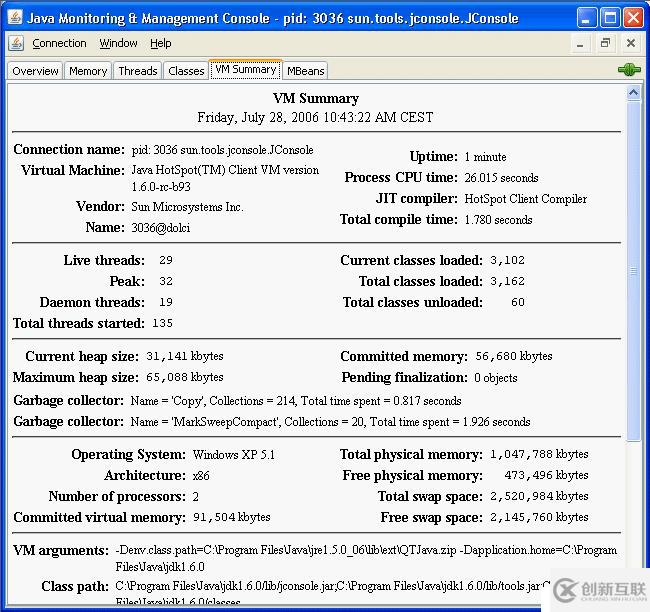Click the JIT compiler value 'HotSpot Client Compiler'
The width and height of the screenshot is (650, 612).
(x=526, y=199)
